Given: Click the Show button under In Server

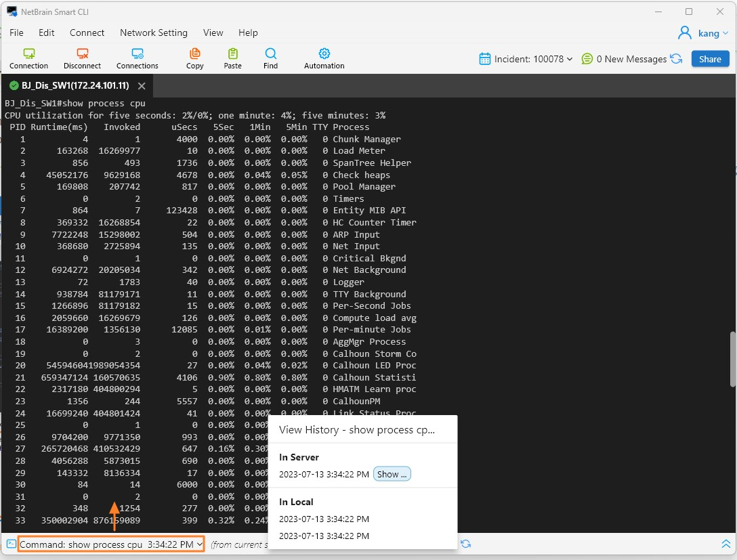Looking at the screenshot, I should click(x=392, y=474).
